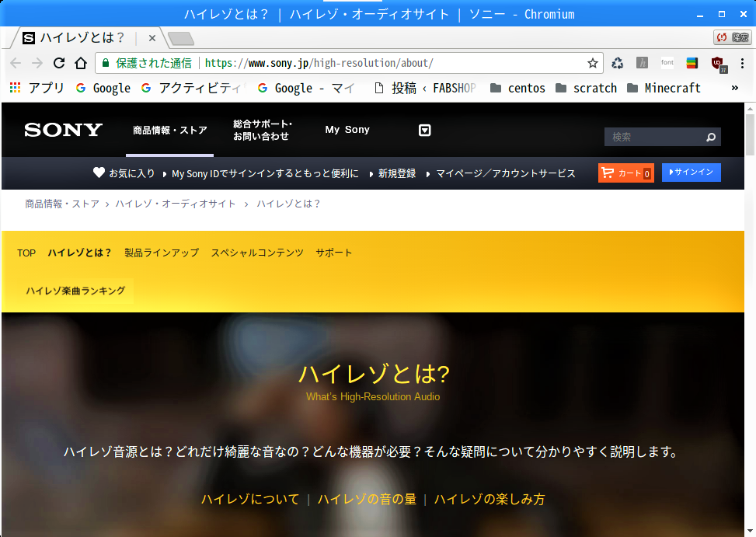756x537 pixels.
Task: Close the ハイレゾとは？ browser tab
Action: pos(152,37)
